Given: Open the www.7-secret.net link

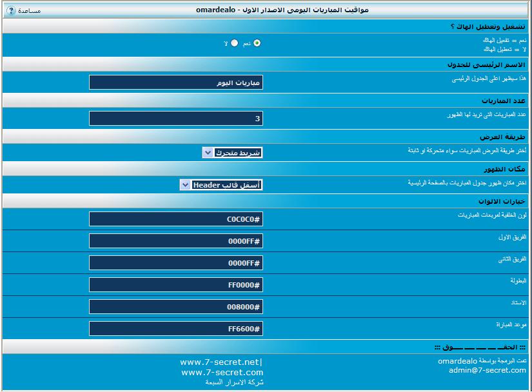Looking at the screenshot, I should [x=220, y=362].
